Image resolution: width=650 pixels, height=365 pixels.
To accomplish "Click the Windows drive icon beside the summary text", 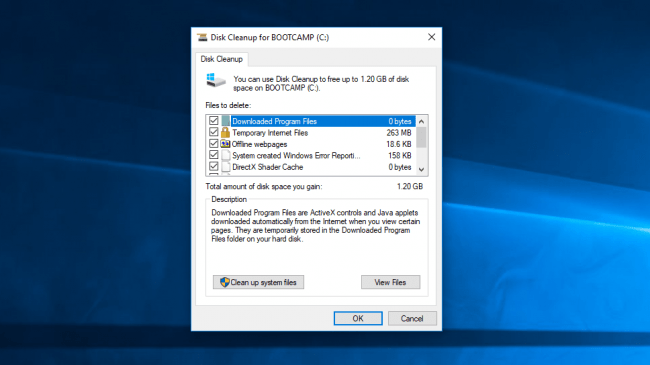I will coord(216,80).
